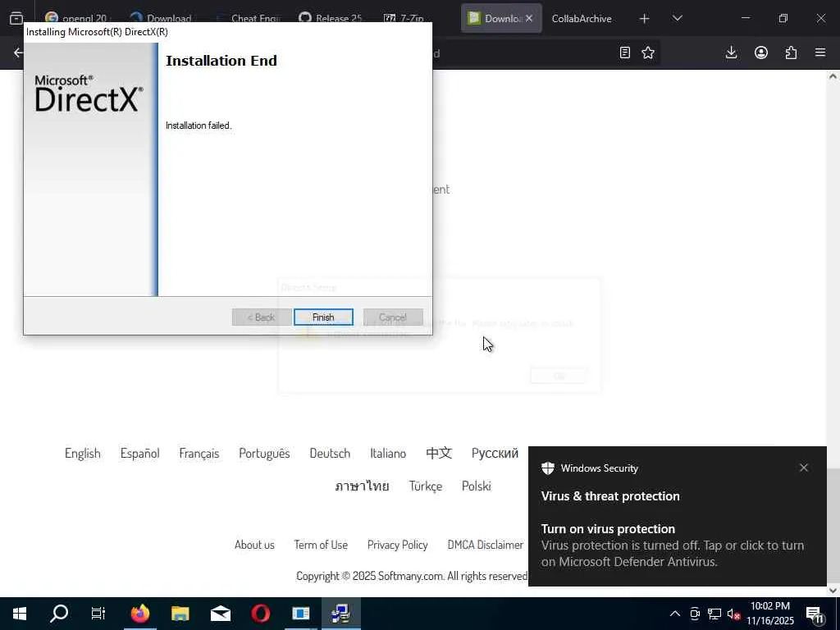Screen dimensions: 840x630
Task: Select Türkçe language link
Action: coord(426,486)
